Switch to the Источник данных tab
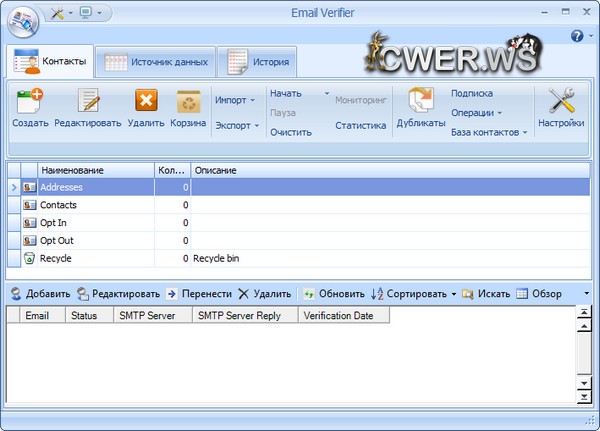 point(157,62)
